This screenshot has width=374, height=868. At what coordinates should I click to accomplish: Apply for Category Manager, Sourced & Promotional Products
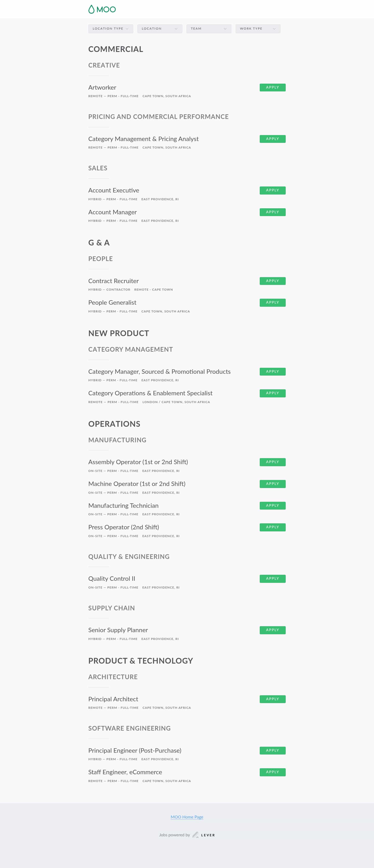(x=272, y=372)
